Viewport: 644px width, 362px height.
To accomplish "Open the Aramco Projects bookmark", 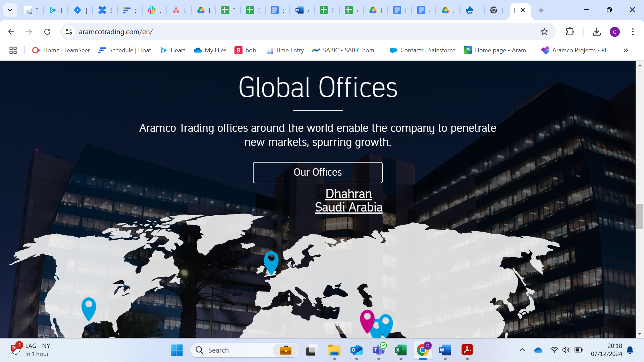I will point(576,50).
